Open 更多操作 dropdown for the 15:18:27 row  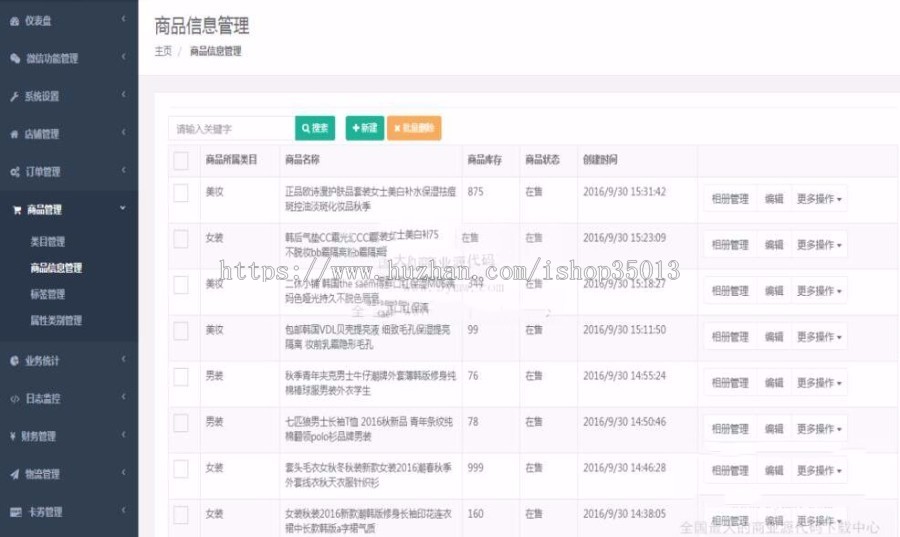click(819, 291)
